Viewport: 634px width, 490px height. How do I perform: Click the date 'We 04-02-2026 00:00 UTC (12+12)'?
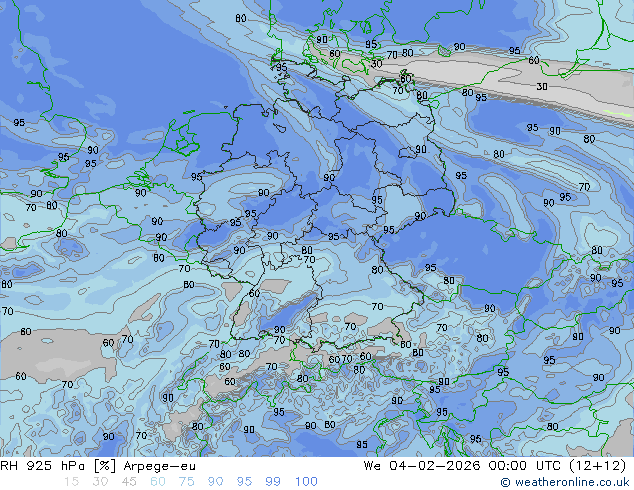coord(495,466)
